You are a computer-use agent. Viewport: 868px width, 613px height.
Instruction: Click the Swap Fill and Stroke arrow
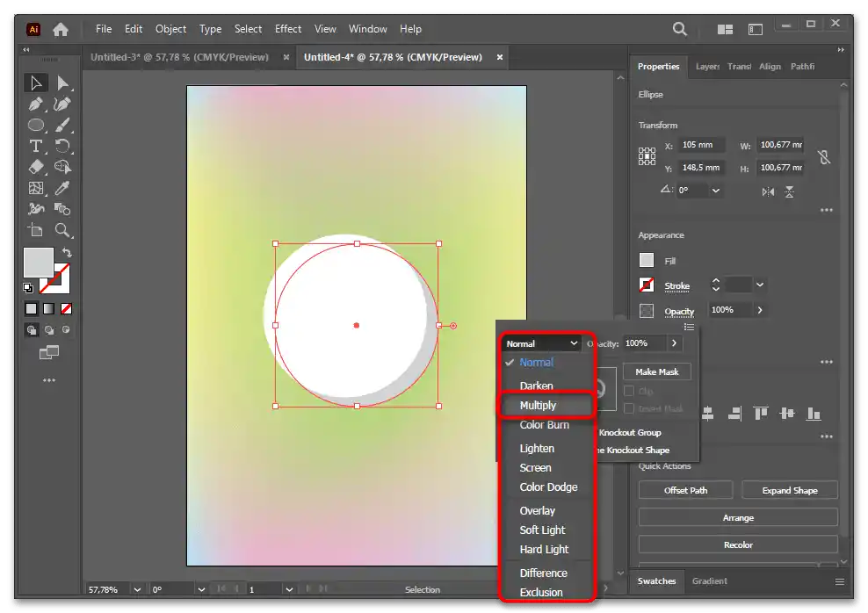tap(66, 252)
